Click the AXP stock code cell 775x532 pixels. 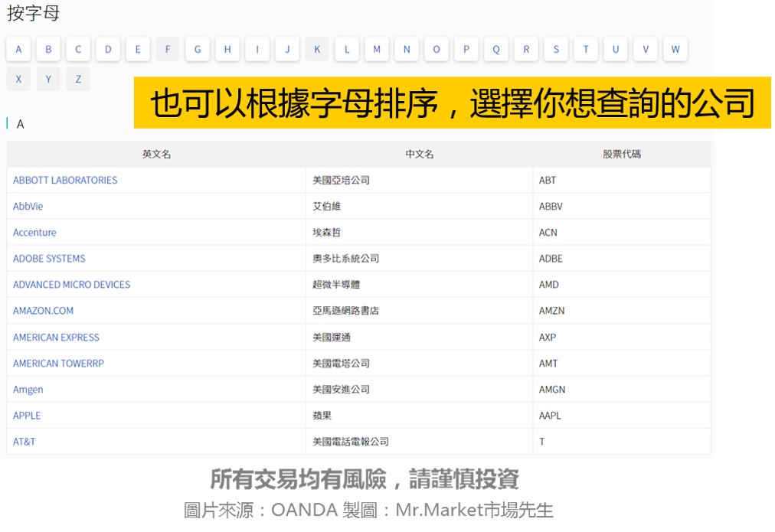[622, 338]
